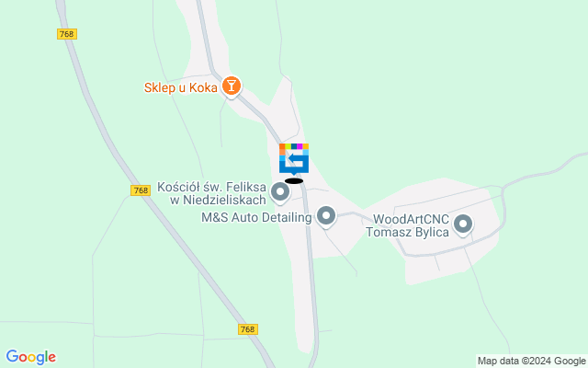The image size is (588, 368).
Task: Open the Sklep u Koka label
Action: [x=181, y=88]
